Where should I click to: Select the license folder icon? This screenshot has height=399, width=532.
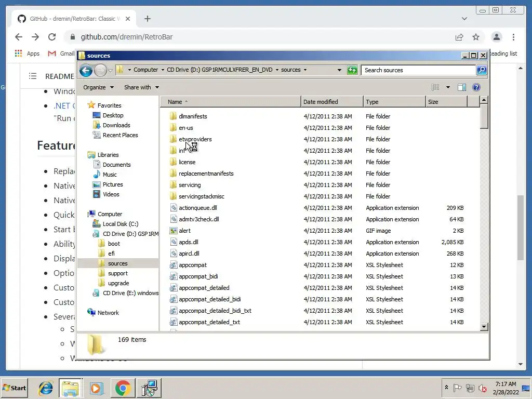173,162
